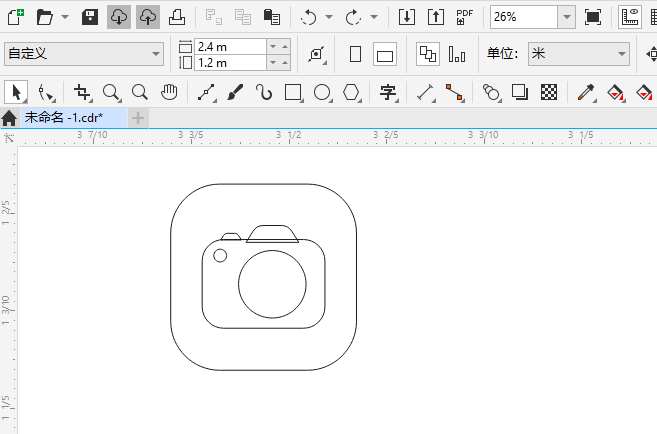Click the page dimension options icon

[317, 54]
